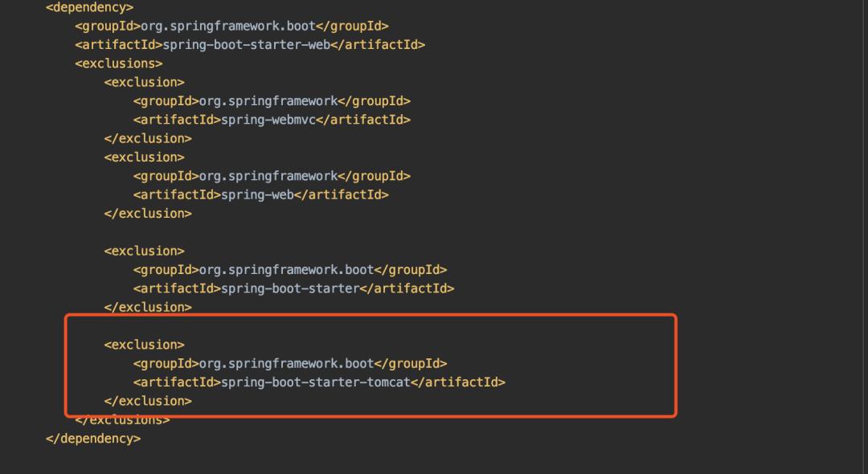868x474 pixels.
Task: Click the <exclusion> tag above the spring-boot-starter block
Action: tap(145, 251)
